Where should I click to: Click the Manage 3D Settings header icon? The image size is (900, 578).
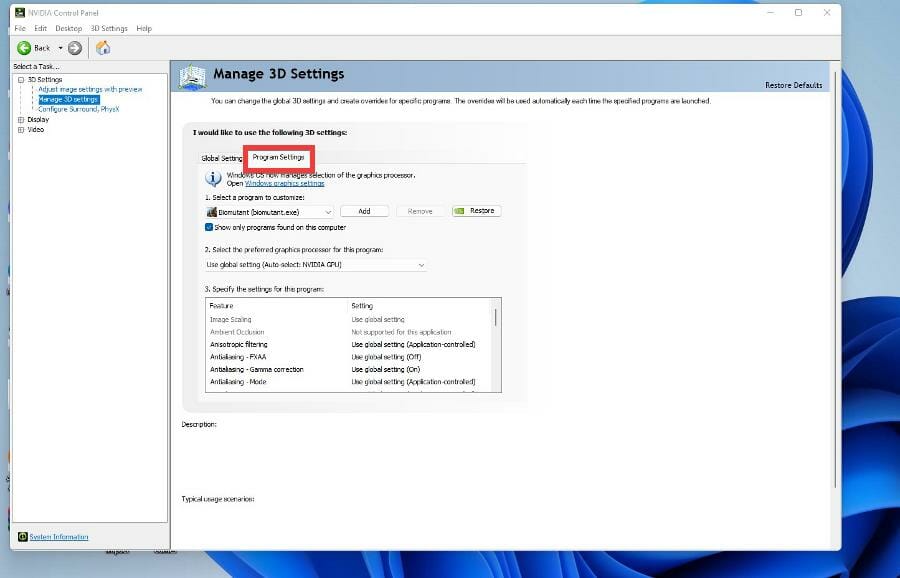[192, 76]
